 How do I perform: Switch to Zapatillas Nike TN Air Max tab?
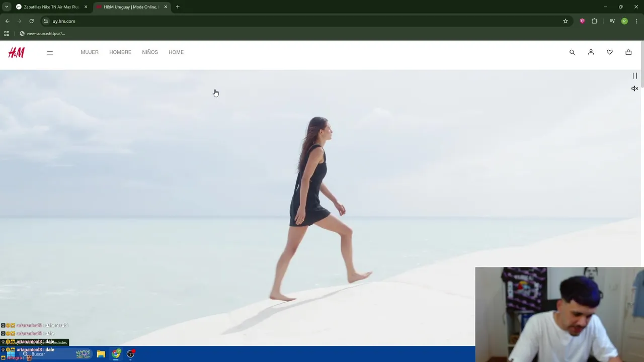click(51, 7)
